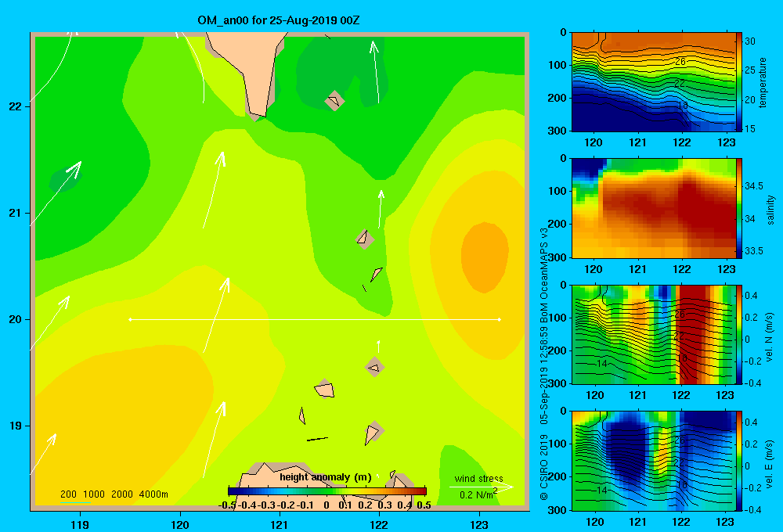This screenshot has width=783, height=532.
Task: Click the 33.5 tick on the salinity colorbar
Action: point(753,251)
